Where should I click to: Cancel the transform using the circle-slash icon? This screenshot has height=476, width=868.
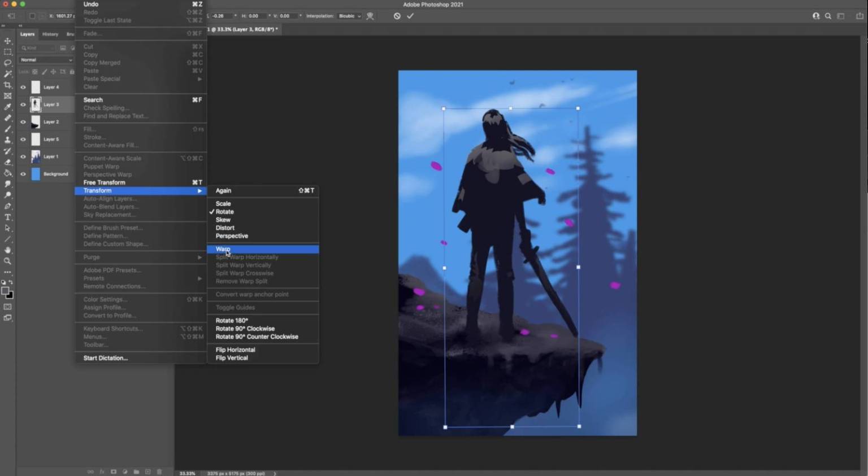[x=397, y=16]
